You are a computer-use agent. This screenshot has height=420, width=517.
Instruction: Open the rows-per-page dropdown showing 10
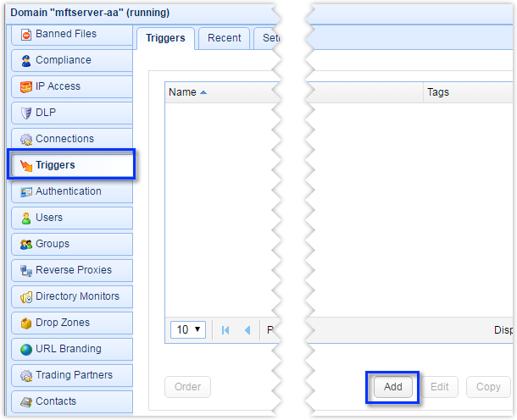click(188, 329)
